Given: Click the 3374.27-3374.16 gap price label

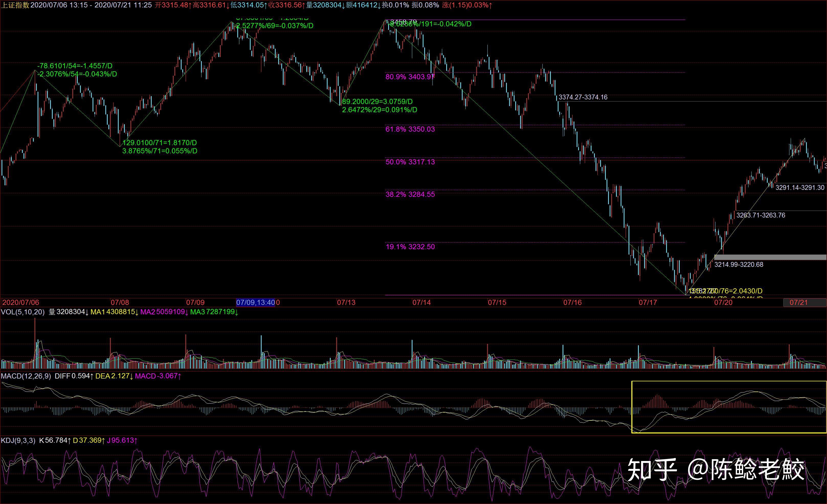Looking at the screenshot, I should 583,97.
